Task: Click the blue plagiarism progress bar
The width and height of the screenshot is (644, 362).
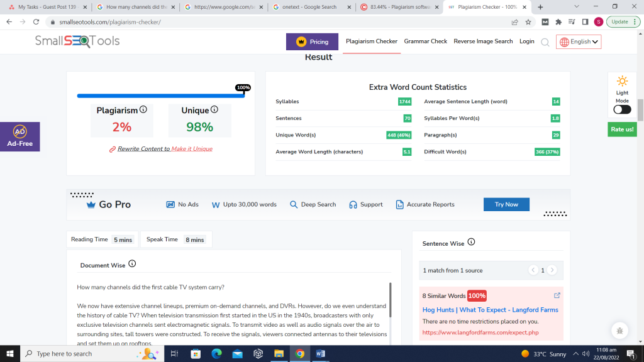Action: click(160, 96)
